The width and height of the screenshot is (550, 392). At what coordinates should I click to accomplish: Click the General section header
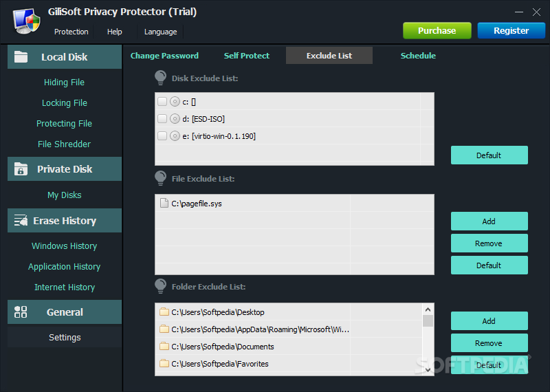(x=65, y=312)
